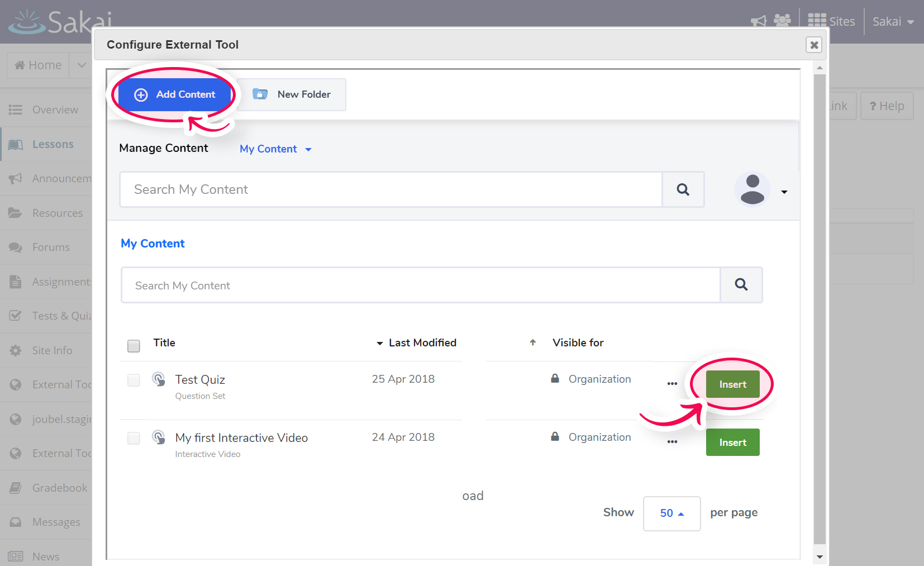The image size is (924, 566).
Task: Click the Help button
Action: (887, 106)
